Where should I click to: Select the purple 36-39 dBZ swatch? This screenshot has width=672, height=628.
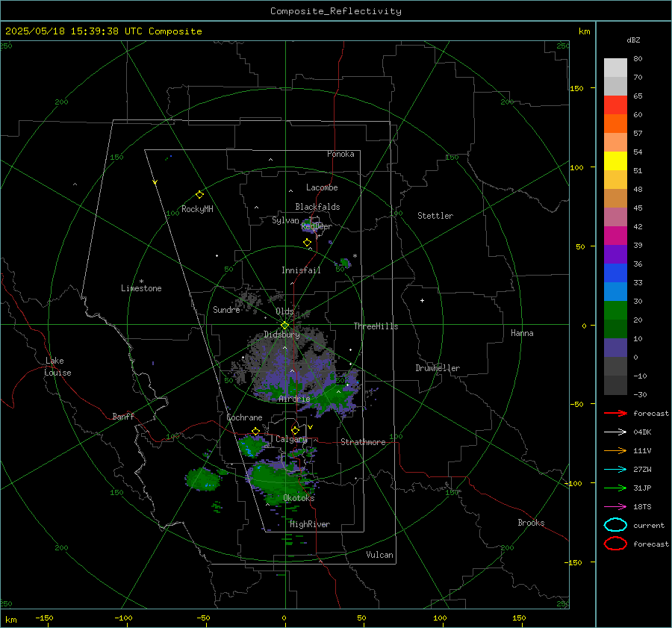[x=615, y=255]
